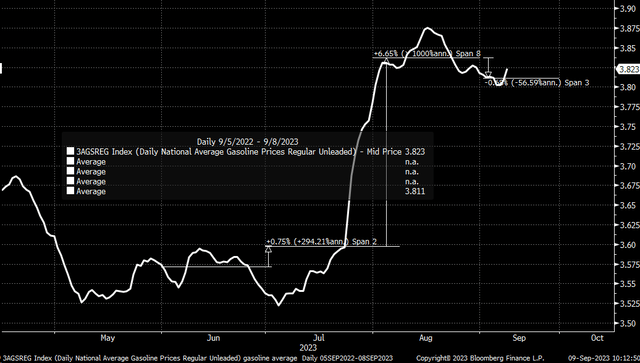
Task: Toggle the first Average legend checkbox
Action: click(71, 162)
